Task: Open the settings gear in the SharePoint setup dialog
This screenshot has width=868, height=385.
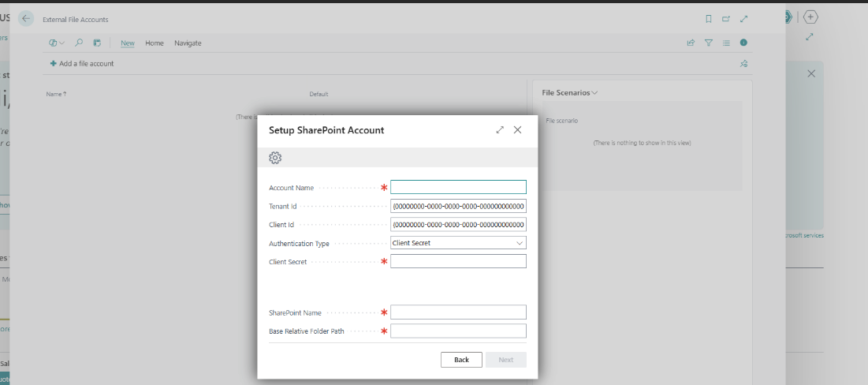Action: point(275,158)
